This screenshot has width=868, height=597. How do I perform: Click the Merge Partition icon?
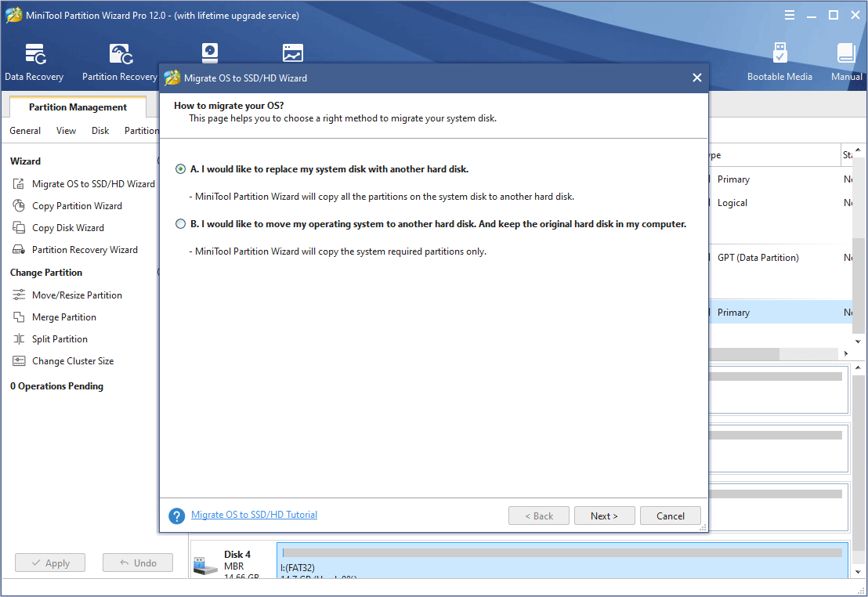coord(19,317)
